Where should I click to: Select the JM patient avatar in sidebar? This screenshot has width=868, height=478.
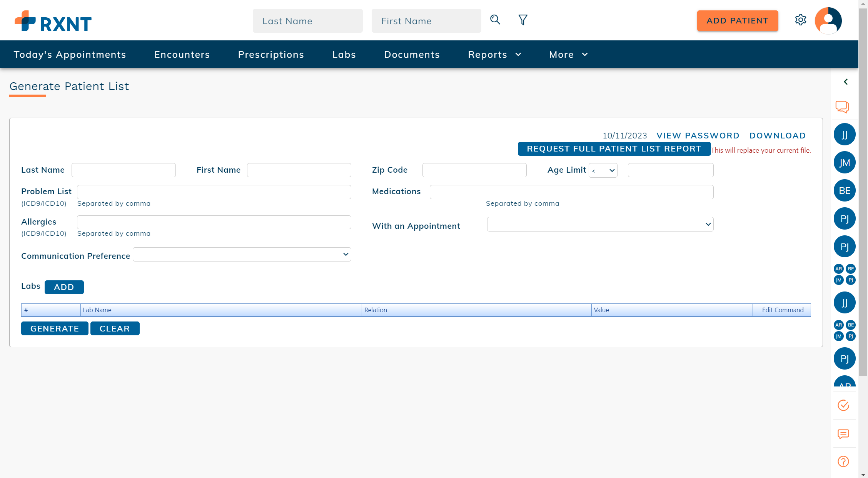point(845,162)
